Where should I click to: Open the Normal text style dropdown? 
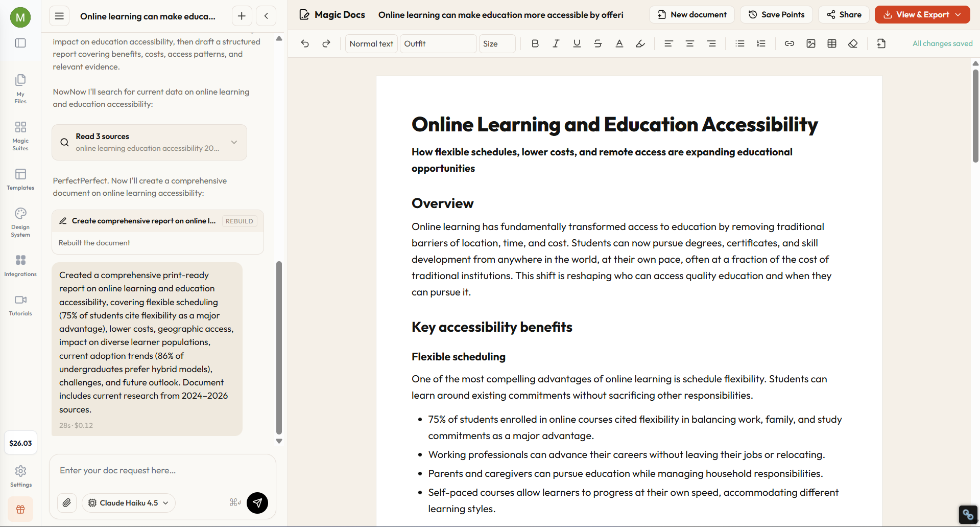pos(371,43)
